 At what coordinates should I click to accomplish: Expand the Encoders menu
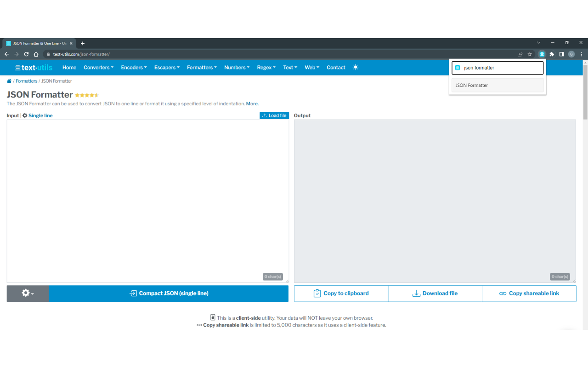click(x=134, y=68)
